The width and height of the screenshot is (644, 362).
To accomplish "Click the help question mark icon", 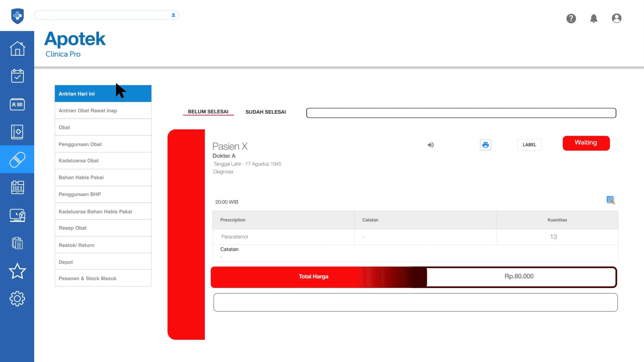I will coord(571,18).
